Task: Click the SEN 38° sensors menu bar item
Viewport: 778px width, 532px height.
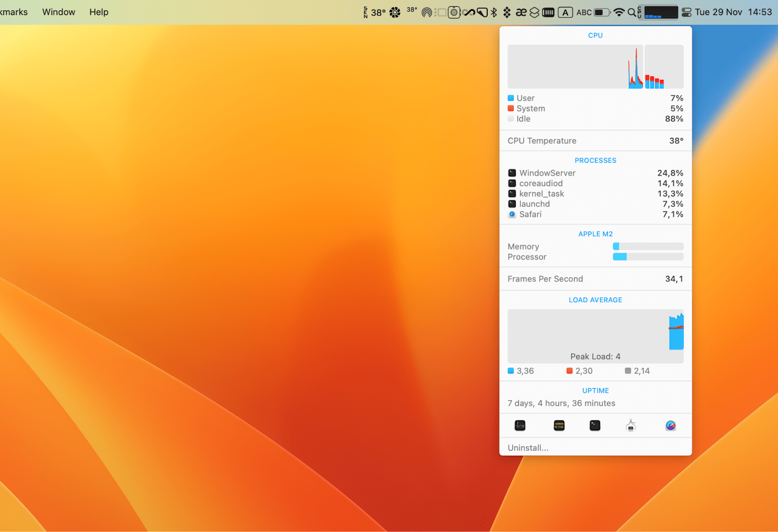Action: click(x=374, y=12)
